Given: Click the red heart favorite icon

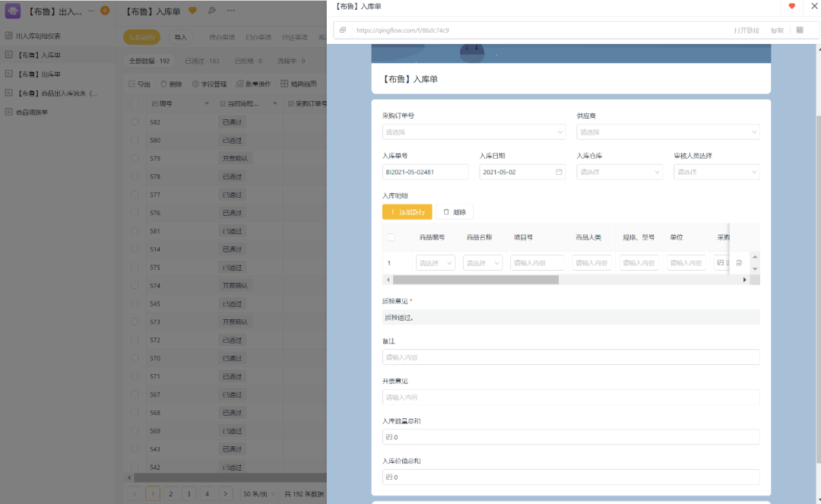Looking at the screenshot, I should coord(791,6).
